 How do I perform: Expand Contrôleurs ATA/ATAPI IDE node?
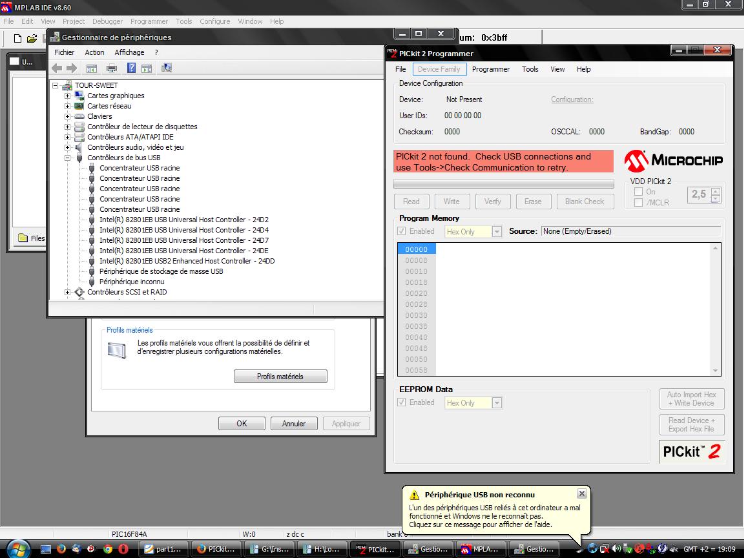pos(67,138)
